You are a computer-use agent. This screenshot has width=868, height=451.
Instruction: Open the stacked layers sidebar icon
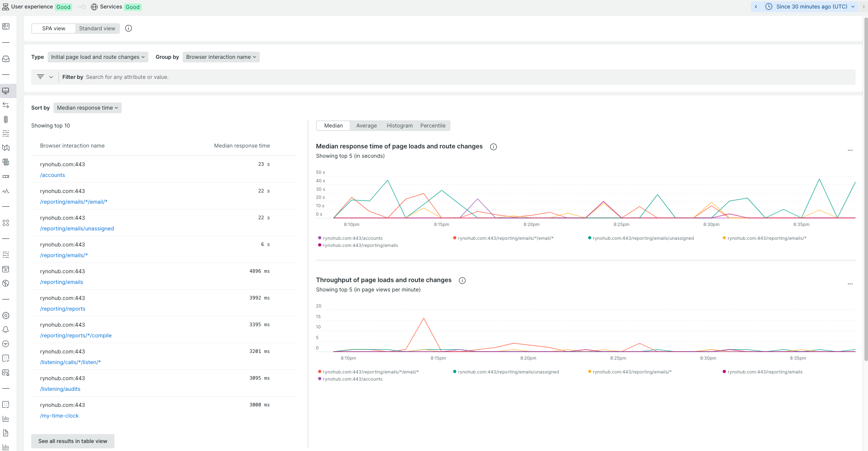[x=6, y=162]
